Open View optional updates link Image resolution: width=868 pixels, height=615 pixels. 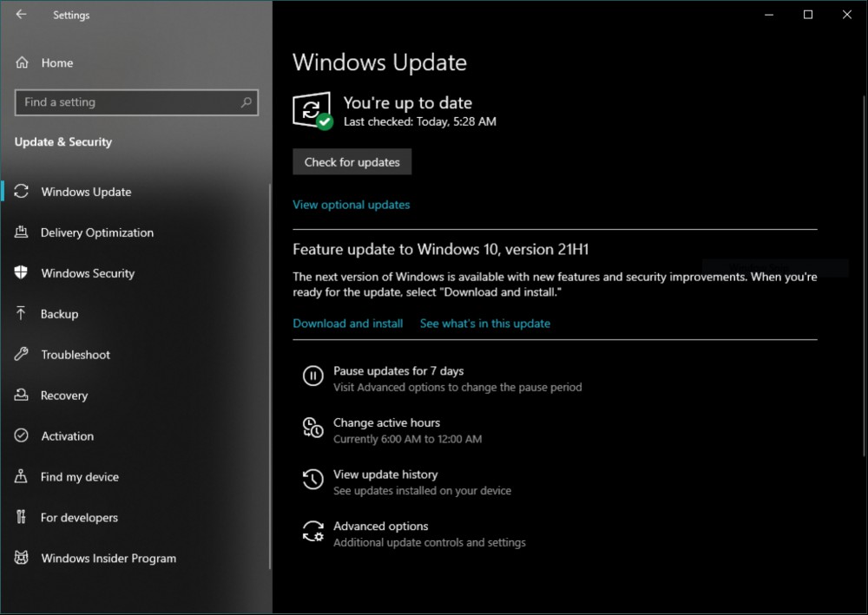tap(351, 205)
